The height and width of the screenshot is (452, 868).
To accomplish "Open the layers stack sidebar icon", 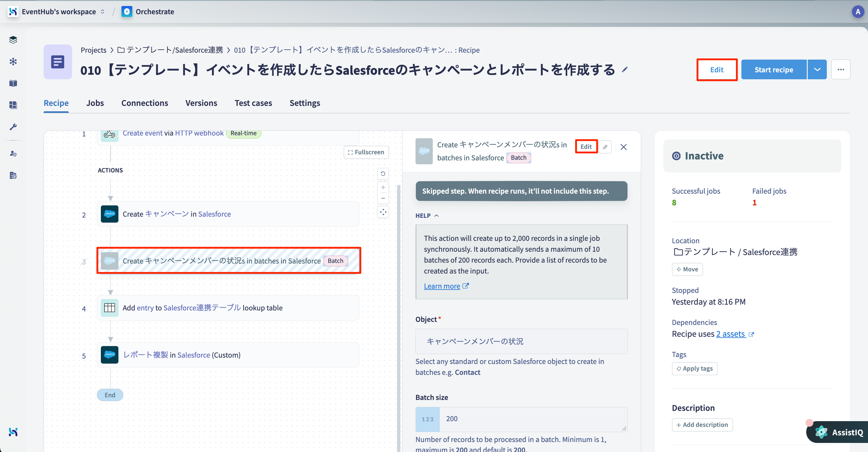I will click(13, 40).
